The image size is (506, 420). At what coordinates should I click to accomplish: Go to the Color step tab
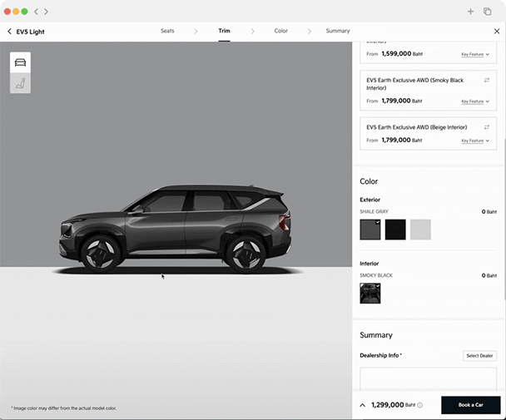[280, 31]
